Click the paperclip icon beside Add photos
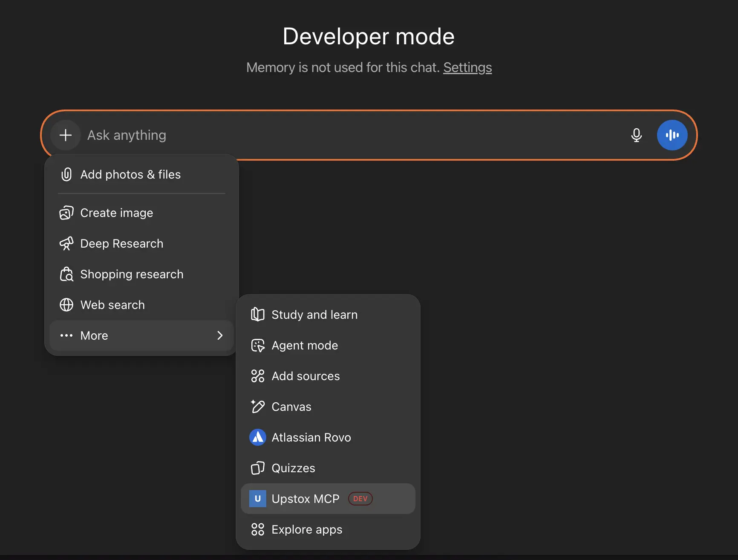Image resolution: width=738 pixels, height=560 pixels. (x=66, y=174)
